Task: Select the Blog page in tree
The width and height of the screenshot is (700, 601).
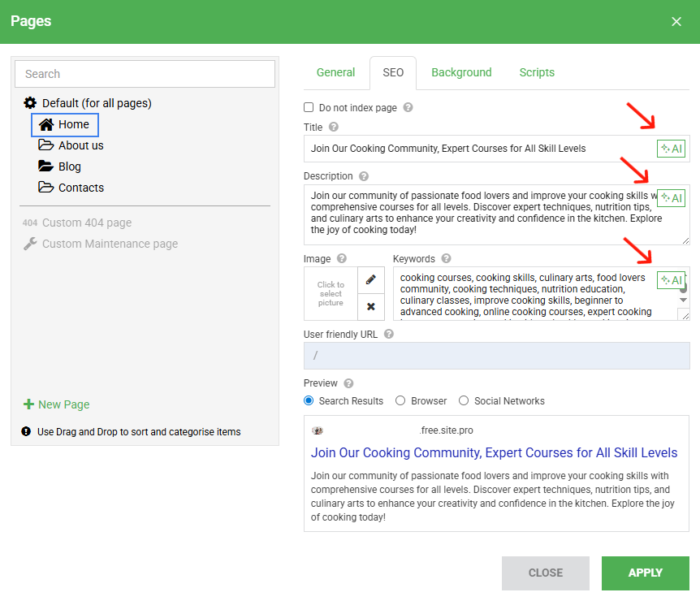Action: pyautogui.click(x=70, y=166)
